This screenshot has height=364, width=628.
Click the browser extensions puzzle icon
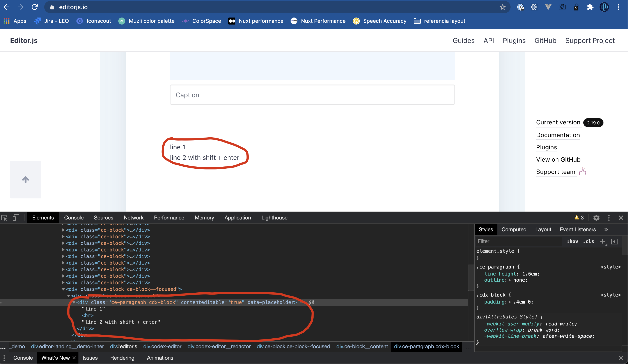pyautogui.click(x=590, y=7)
